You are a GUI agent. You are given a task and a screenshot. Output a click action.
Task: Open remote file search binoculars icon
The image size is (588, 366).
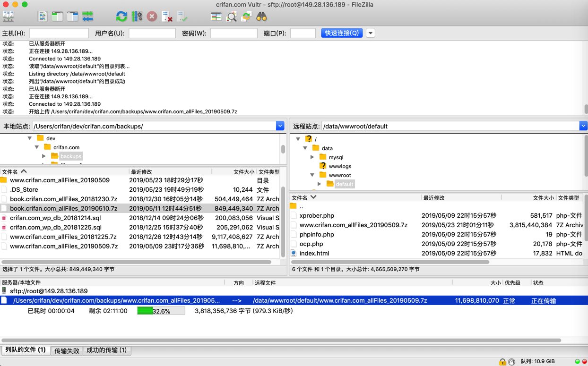(261, 17)
